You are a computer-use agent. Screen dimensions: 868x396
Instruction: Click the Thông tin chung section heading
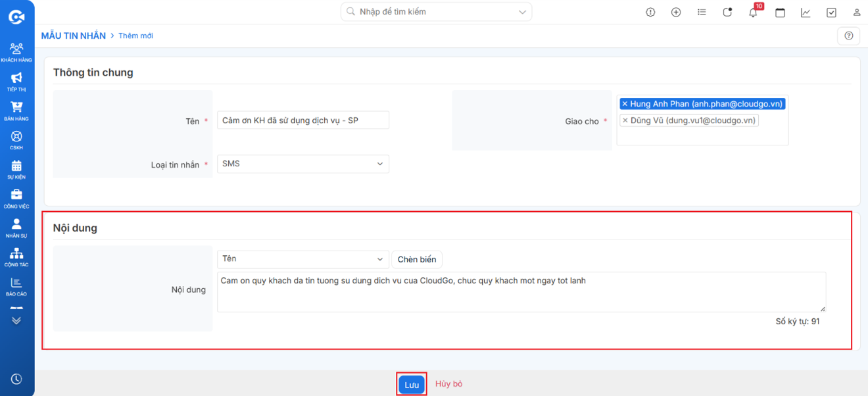(x=93, y=72)
